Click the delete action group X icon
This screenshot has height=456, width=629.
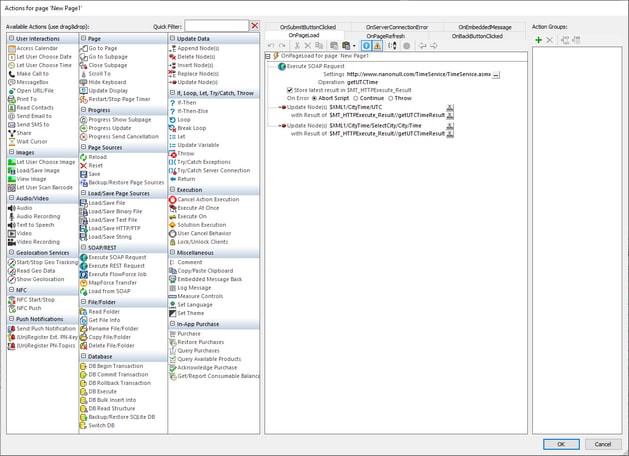click(x=550, y=40)
